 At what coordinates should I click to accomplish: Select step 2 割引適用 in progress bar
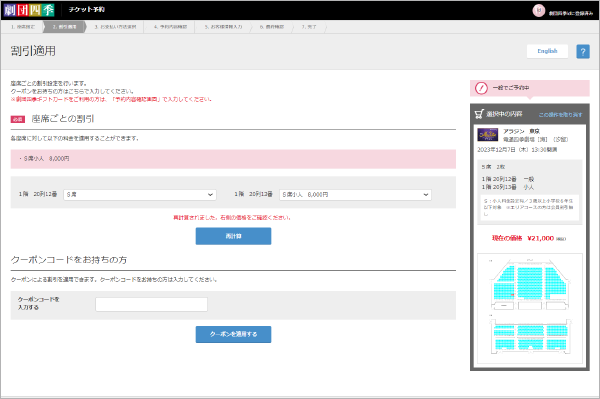click(x=64, y=27)
